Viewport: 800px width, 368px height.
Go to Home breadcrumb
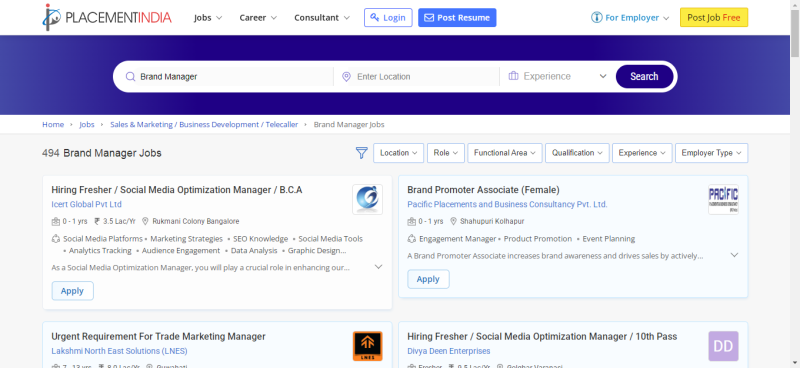point(53,125)
